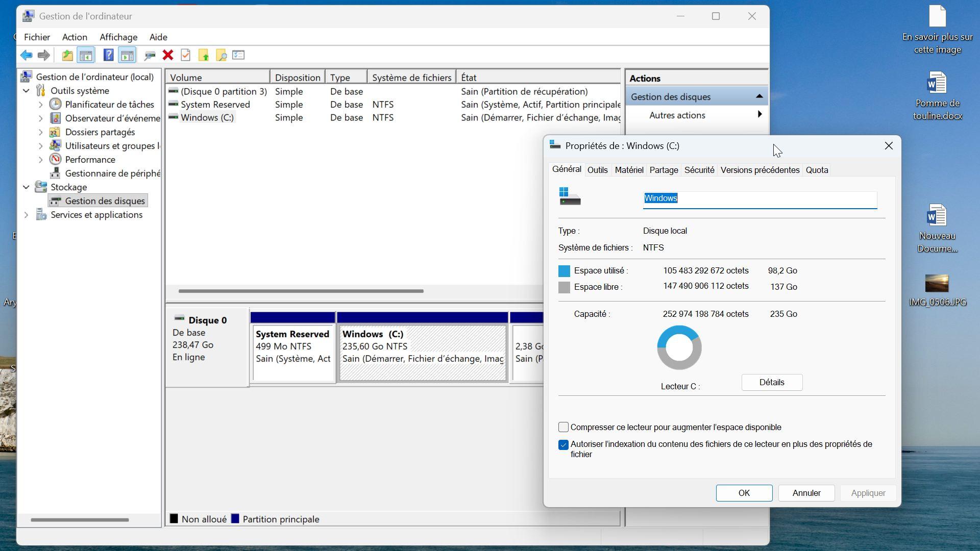The image size is (980, 551).
Task: Switch to the Sécurité tab
Action: 699,170
